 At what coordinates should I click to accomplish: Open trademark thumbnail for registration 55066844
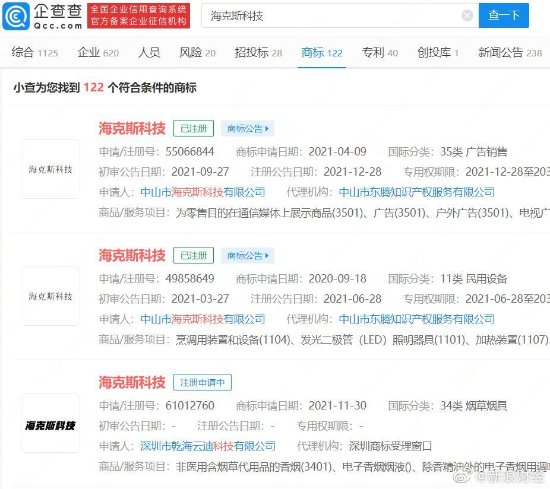50,169
